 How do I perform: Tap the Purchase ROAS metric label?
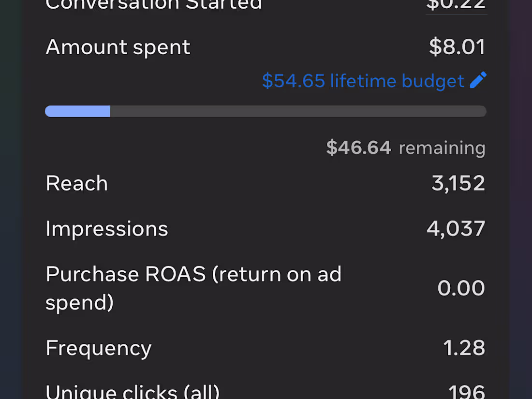click(x=193, y=288)
